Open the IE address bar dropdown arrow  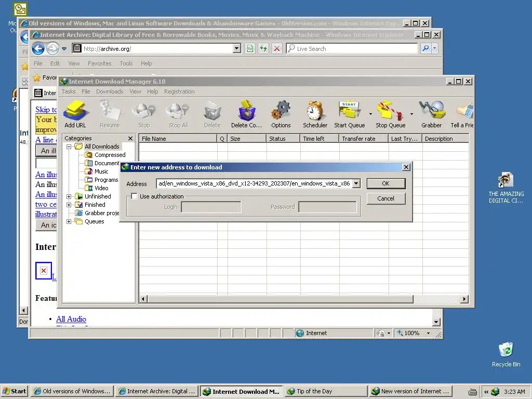237,48
